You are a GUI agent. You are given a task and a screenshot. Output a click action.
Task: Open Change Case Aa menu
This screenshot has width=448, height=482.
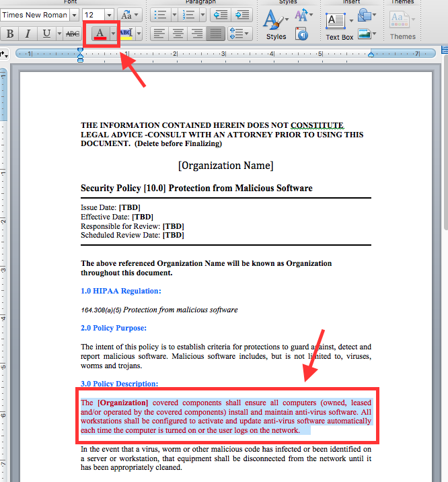[130, 15]
